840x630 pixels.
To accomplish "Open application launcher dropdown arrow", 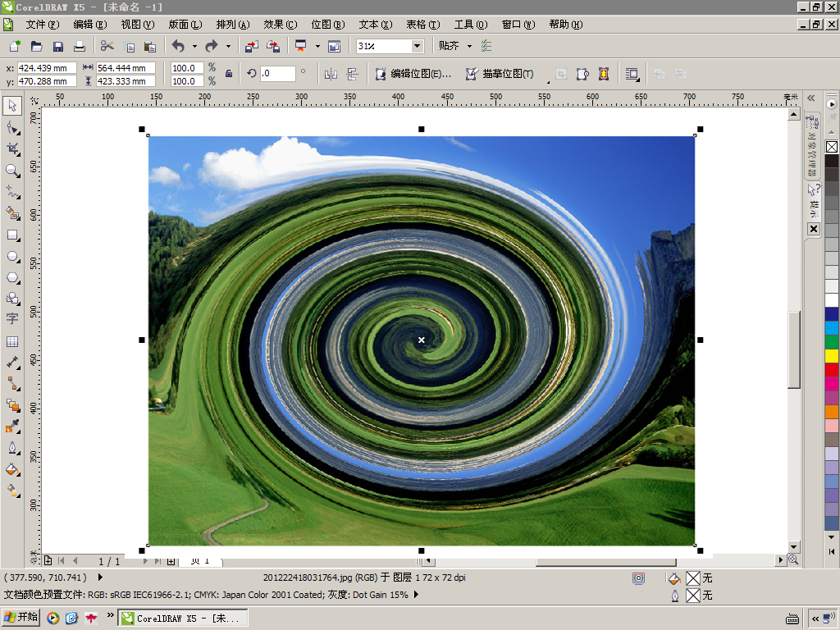I will (x=317, y=46).
